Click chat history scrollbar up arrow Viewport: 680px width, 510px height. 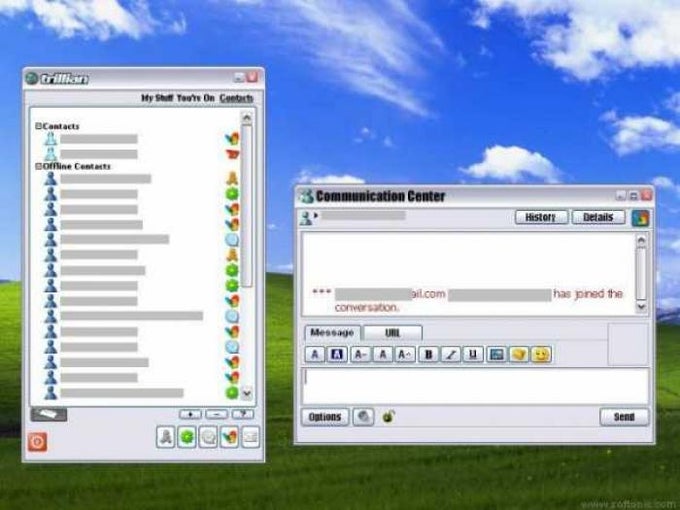click(x=641, y=240)
